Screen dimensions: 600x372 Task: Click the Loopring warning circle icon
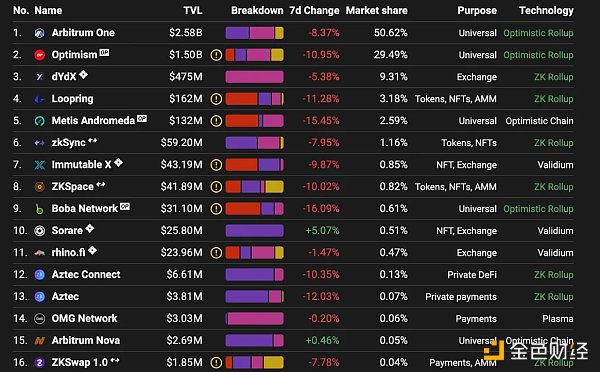pos(216,99)
